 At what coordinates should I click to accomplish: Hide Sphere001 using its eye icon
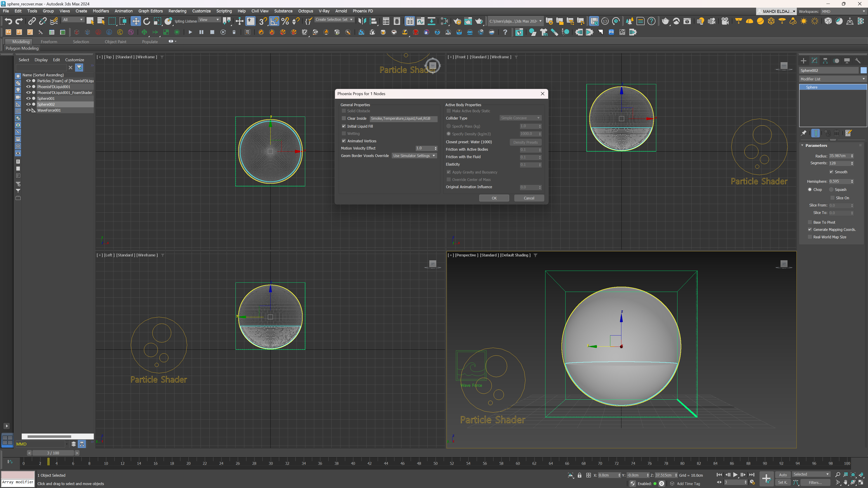pos(28,98)
